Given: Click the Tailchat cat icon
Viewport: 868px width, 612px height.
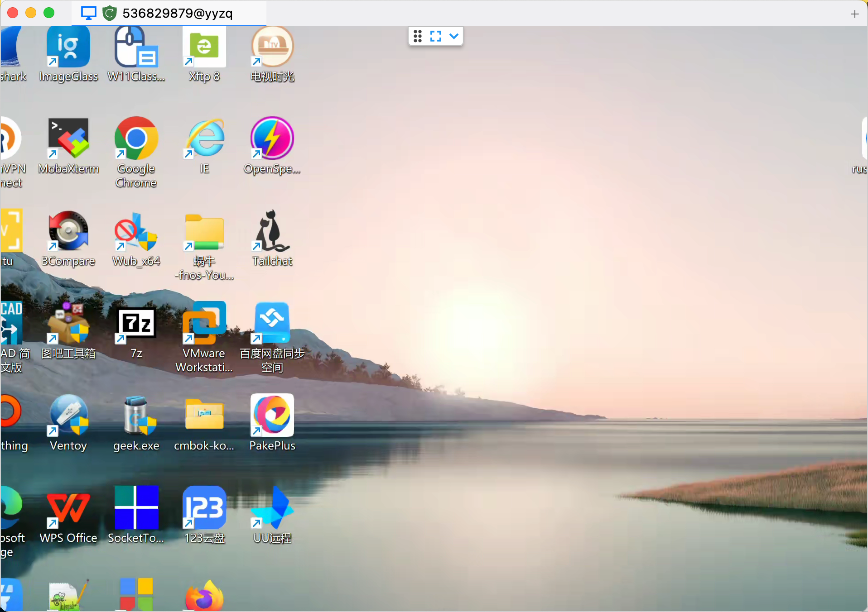Looking at the screenshot, I should (272, 231).
